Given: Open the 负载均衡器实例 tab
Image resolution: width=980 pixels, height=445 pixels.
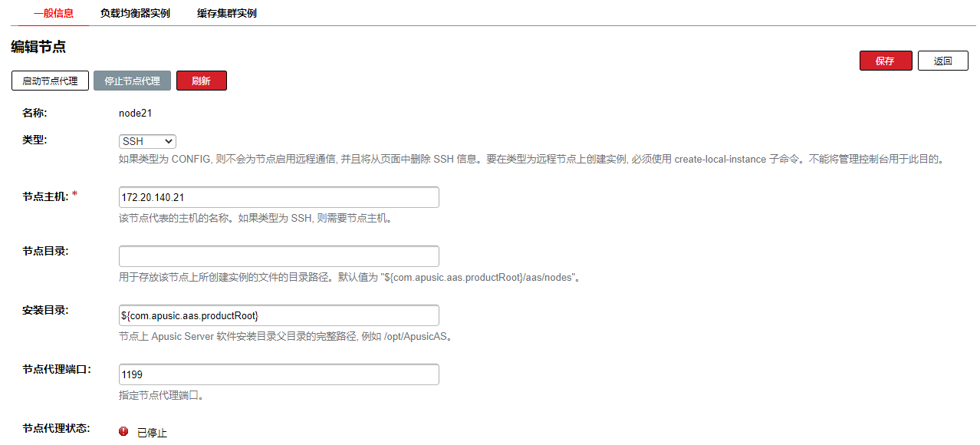Looking at the screenshot, I should tap(135, 13).
